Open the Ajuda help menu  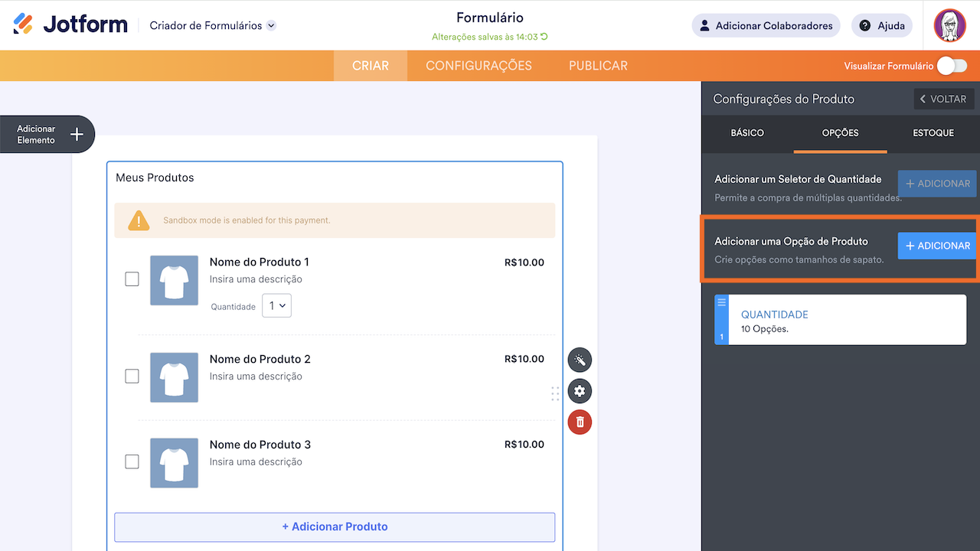coord(882,25)
